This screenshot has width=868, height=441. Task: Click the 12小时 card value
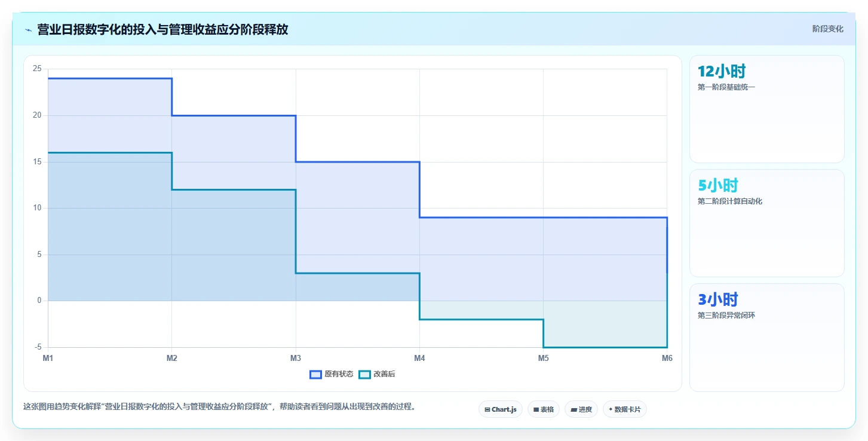coord(722,71)
